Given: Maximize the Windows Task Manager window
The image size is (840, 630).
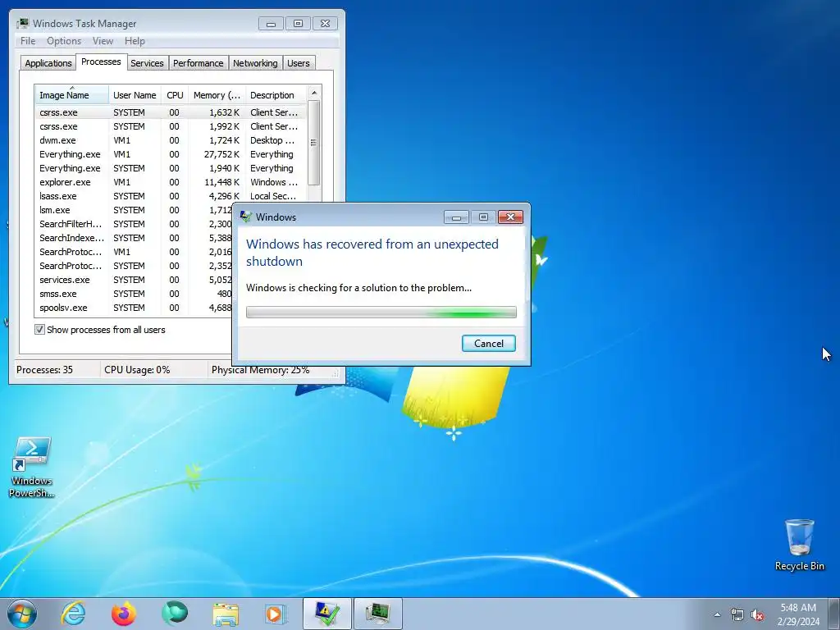Looking at the screenshot, I should click(298, 24).
